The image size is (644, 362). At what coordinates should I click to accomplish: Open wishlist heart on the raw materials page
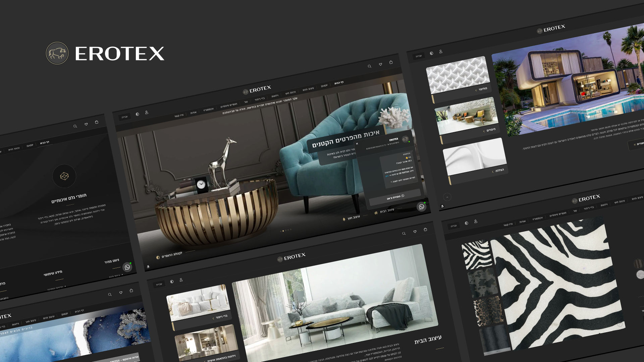(x=86, y=124)
